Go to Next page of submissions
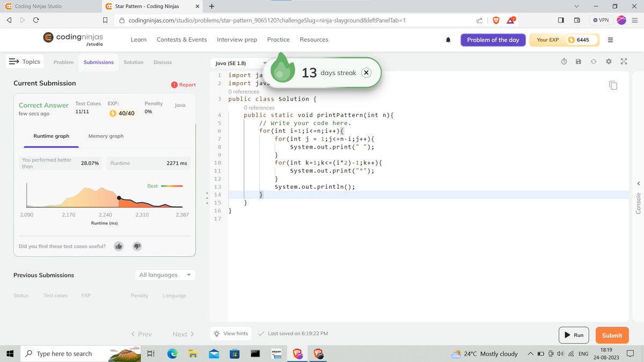 [x=183, y=334]
